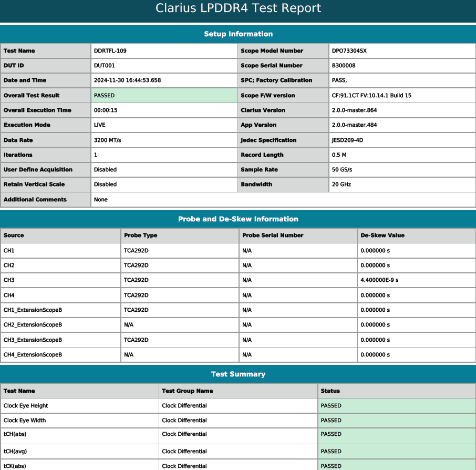Click the Probe and De-Skew Information header
The image size is (476, 470).
pyautogui.click(x=238, y=219)
